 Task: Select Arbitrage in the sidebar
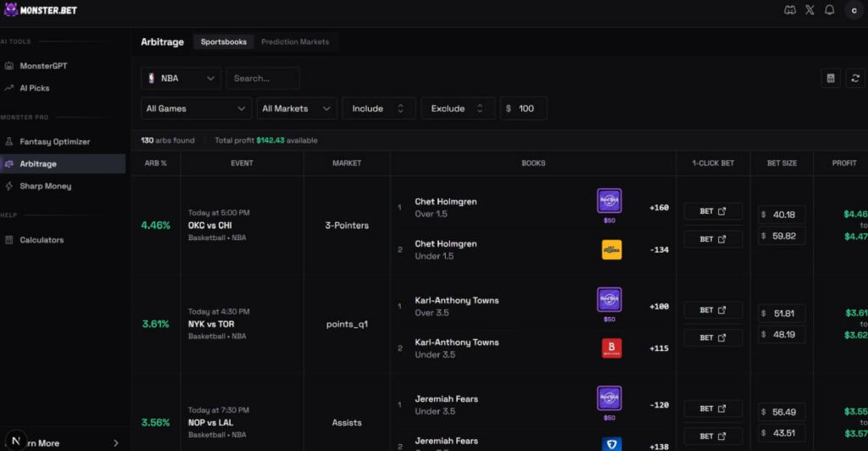pos(63,164)
